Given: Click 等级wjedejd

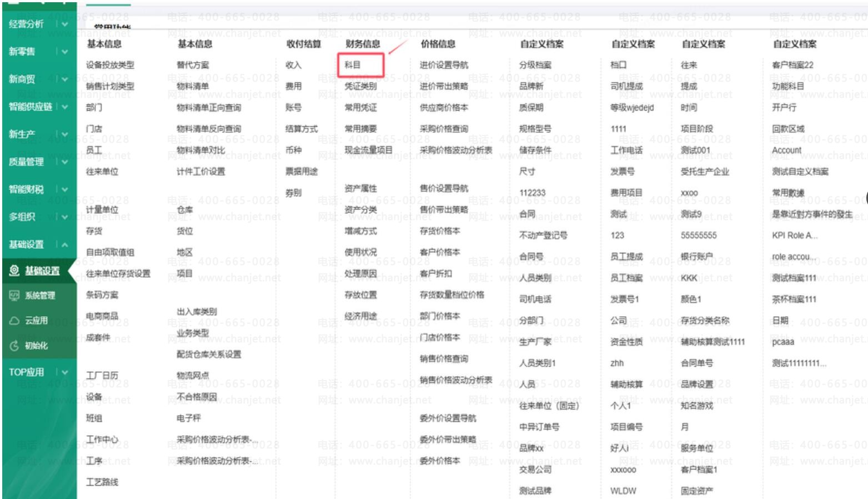Looking at the screenshot, I should tap(632, 107).
